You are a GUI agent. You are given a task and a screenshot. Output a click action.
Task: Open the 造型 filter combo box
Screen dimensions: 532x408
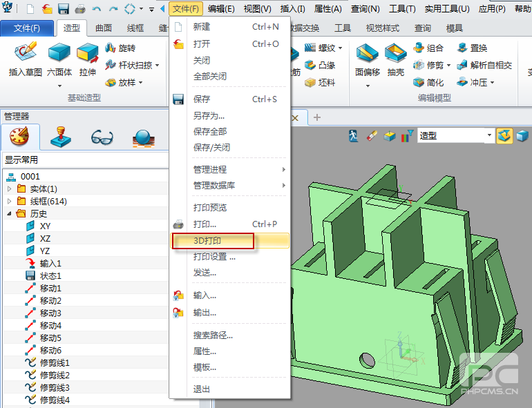tap(456, 135)
